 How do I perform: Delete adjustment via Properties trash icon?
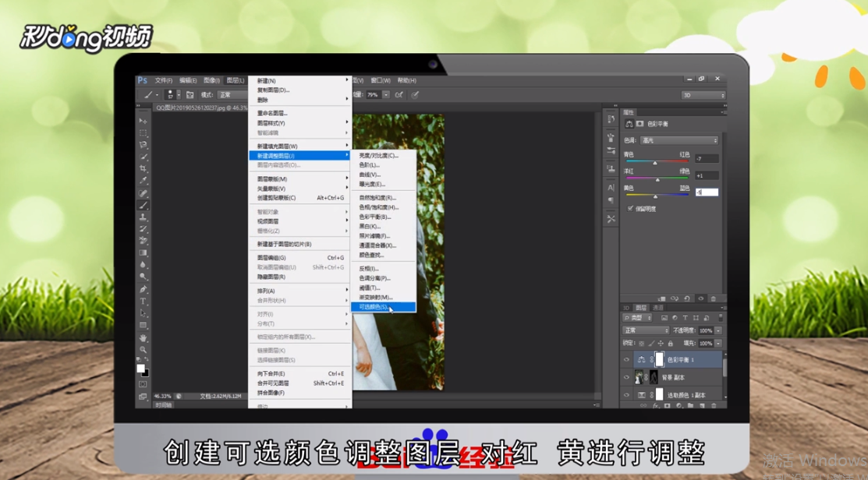click(714, 298)
